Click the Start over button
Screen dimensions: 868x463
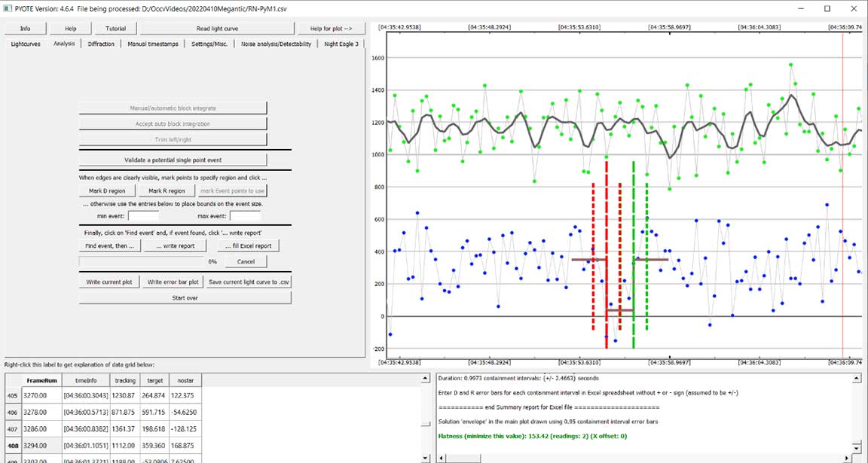(185, 298)
